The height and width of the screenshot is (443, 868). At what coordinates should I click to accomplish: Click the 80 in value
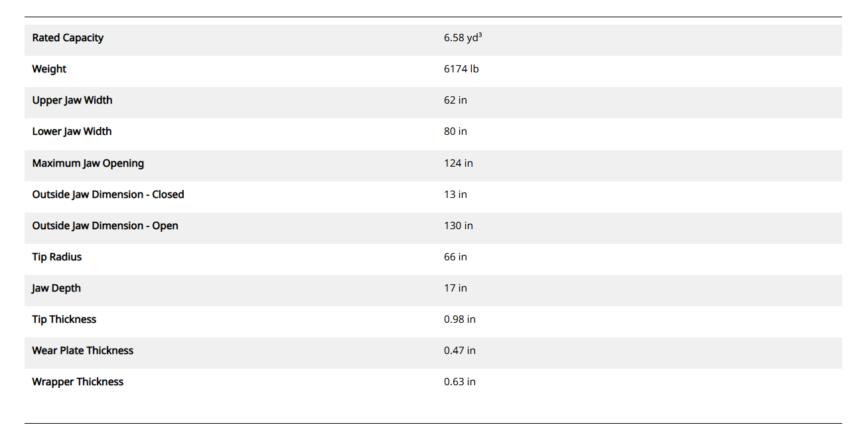click(455, 132)
